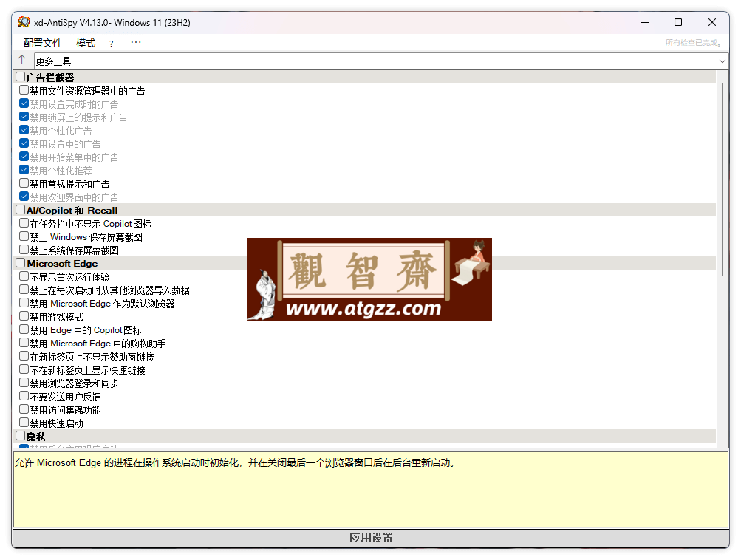Check 禁止在每次启动时从其他浏览器导入数据
The width and height of the screenshot is (741, 560).
click(x=24, y=289)
